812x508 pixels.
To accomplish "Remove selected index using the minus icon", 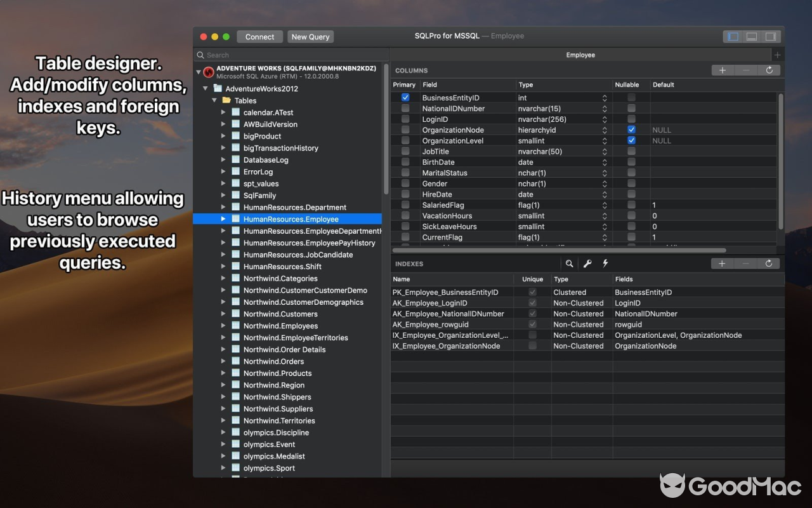I will click(x=746, y=263).
